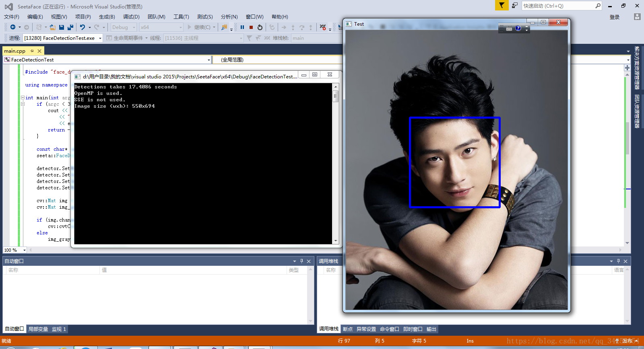Open the 生命周期事件 dropdown
This screenshot has width=644, height=349.
point(147,38)
